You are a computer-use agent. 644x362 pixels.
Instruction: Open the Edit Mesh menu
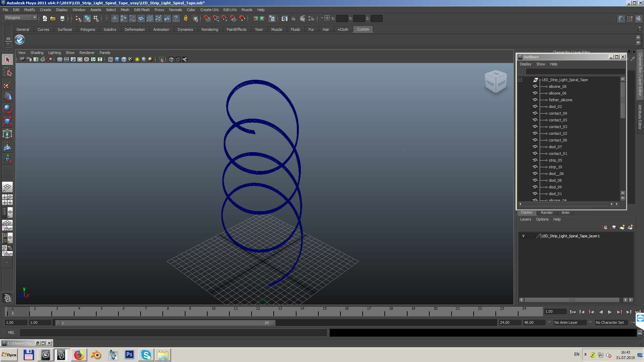142,10
